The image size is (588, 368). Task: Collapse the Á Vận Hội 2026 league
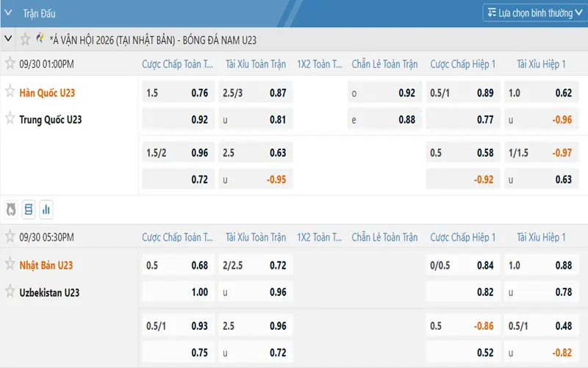pos(8,39)
